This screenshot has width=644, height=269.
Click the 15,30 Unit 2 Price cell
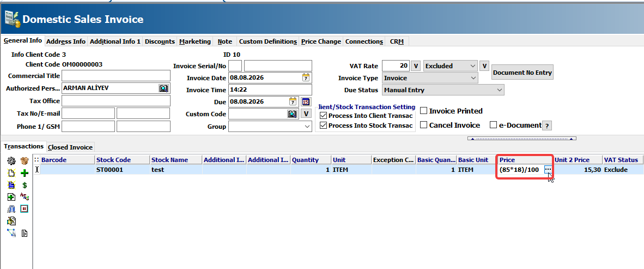click(578, 170)
